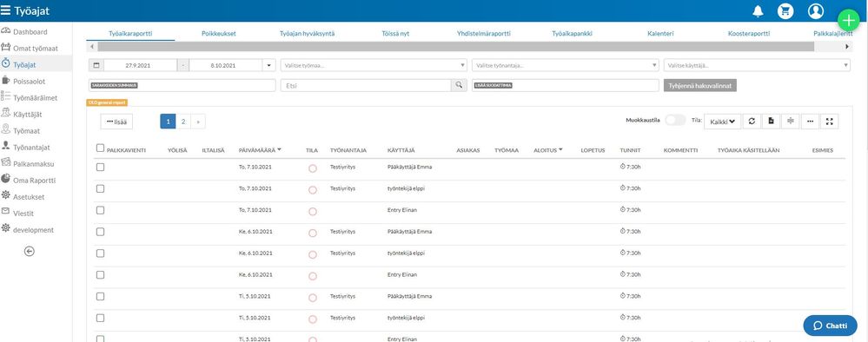This screenshot has width=868, height=342.
Task: Open the shopping cart icon
Action: pos(785,10)
